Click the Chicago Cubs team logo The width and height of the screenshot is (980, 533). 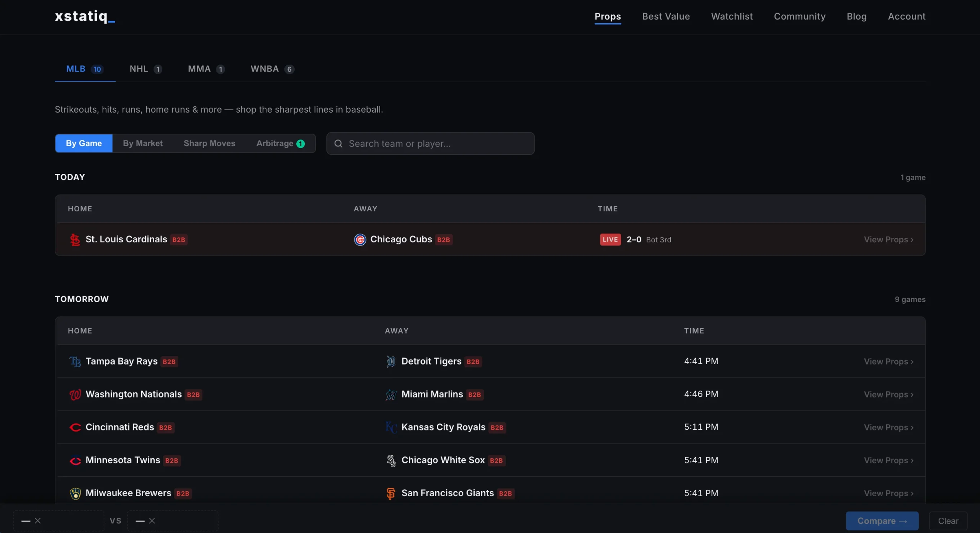[360, 240]
